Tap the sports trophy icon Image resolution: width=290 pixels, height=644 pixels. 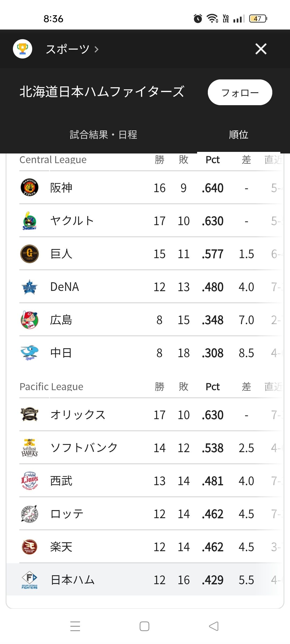23,49
